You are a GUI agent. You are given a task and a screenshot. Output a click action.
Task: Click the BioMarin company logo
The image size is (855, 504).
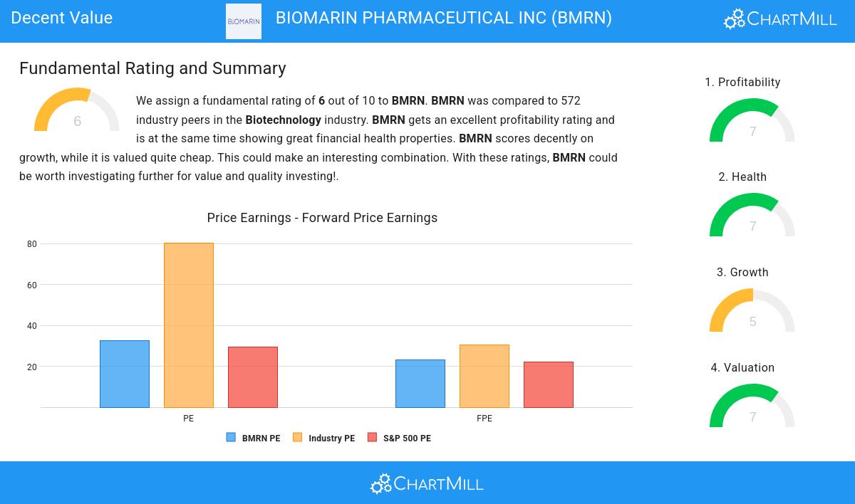(x=244, y=21)
